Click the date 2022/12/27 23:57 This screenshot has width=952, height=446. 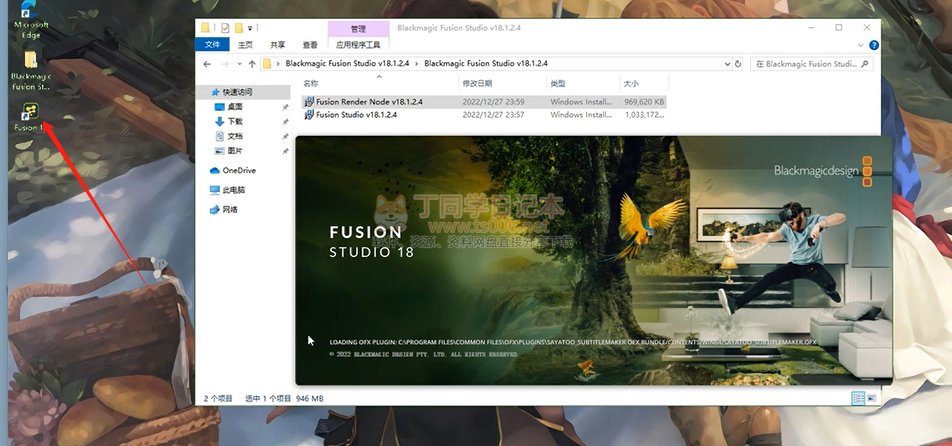click(493, 115)
